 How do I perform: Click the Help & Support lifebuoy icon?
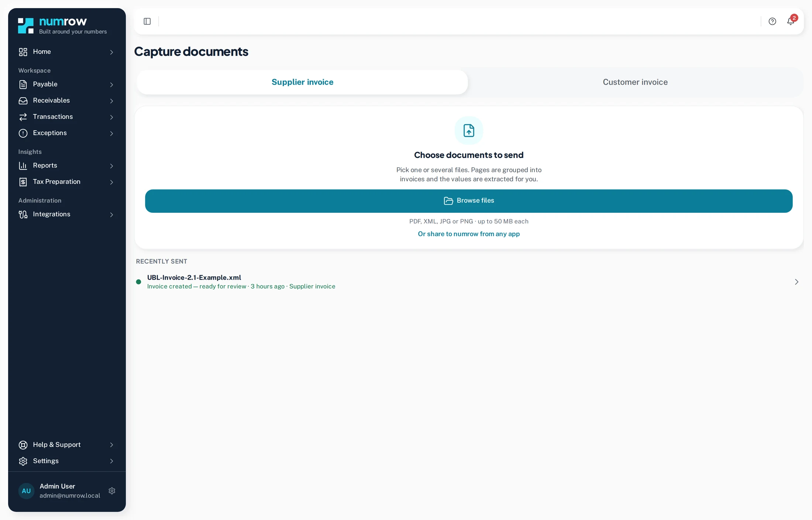tap(23, 445)
